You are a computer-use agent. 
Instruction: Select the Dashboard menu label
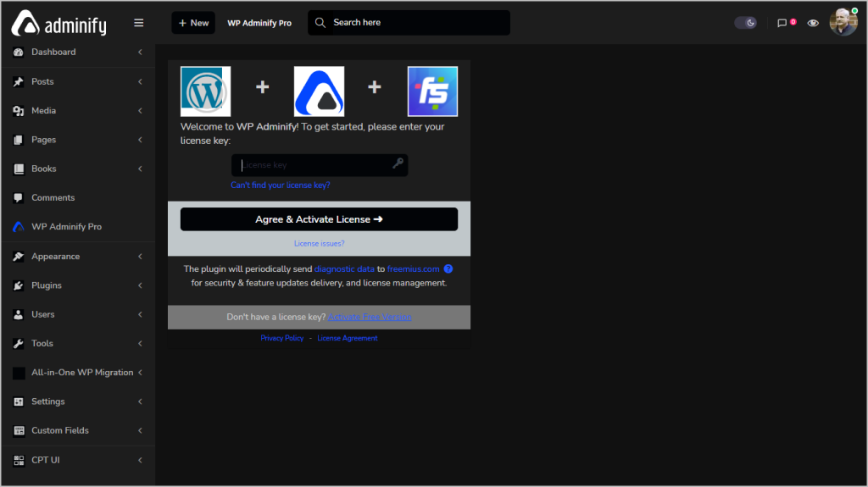[x=53, y=52]
